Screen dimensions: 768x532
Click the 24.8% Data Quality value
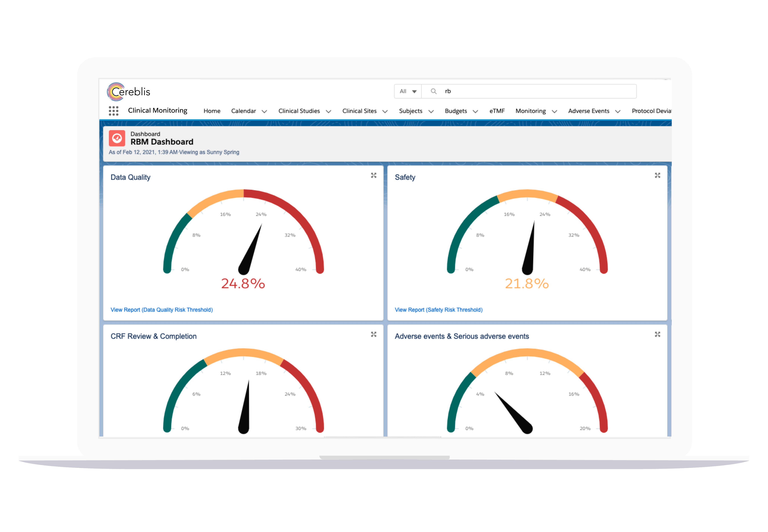(x=243, y=284)
